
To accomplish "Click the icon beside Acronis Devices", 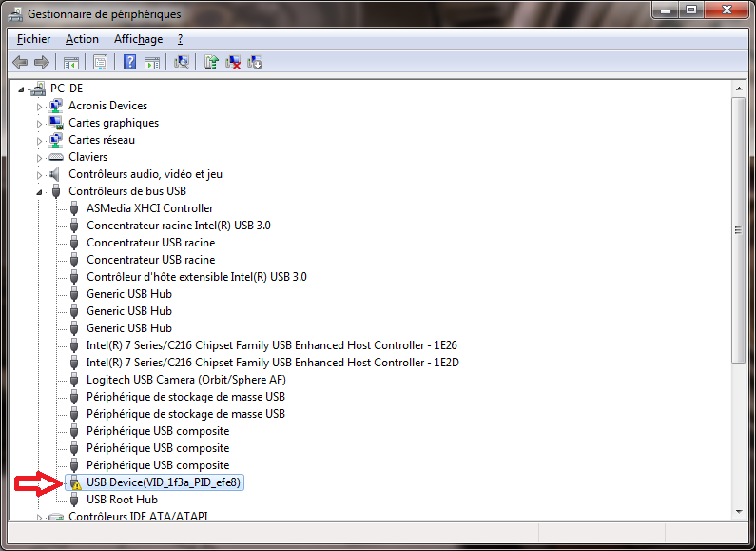I will pyautogui.click(x=56, y=106).
